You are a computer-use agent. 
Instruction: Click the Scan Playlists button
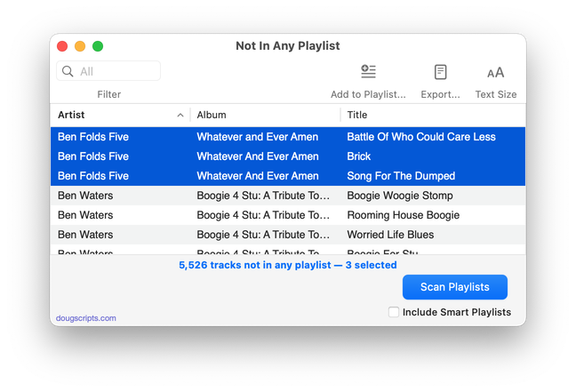(x=455, y=287)
